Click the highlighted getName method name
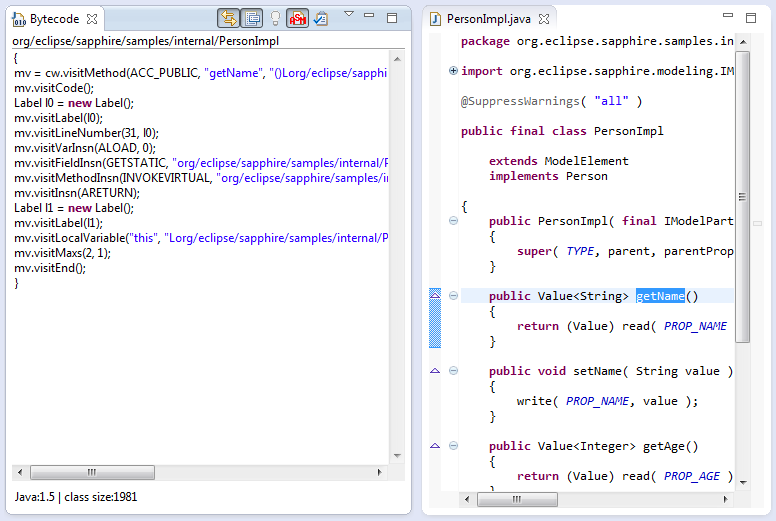Viewport: 776px width, 521px height. click(660, 296)
